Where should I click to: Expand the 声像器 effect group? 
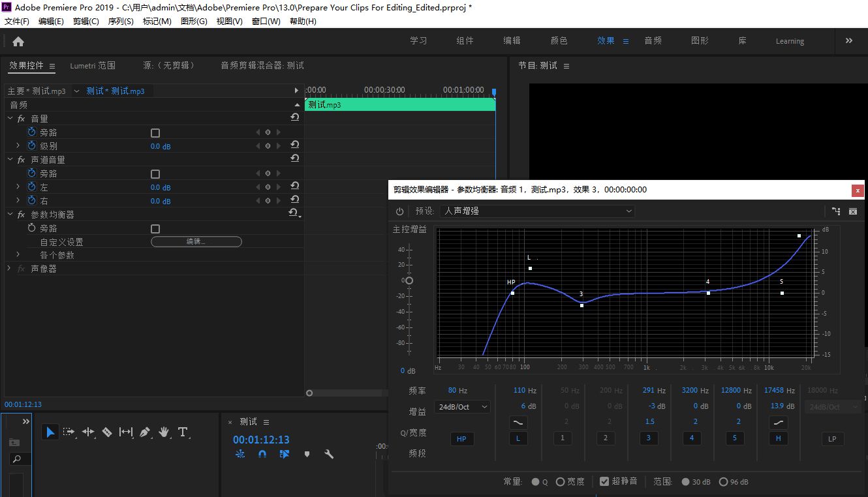10,268
